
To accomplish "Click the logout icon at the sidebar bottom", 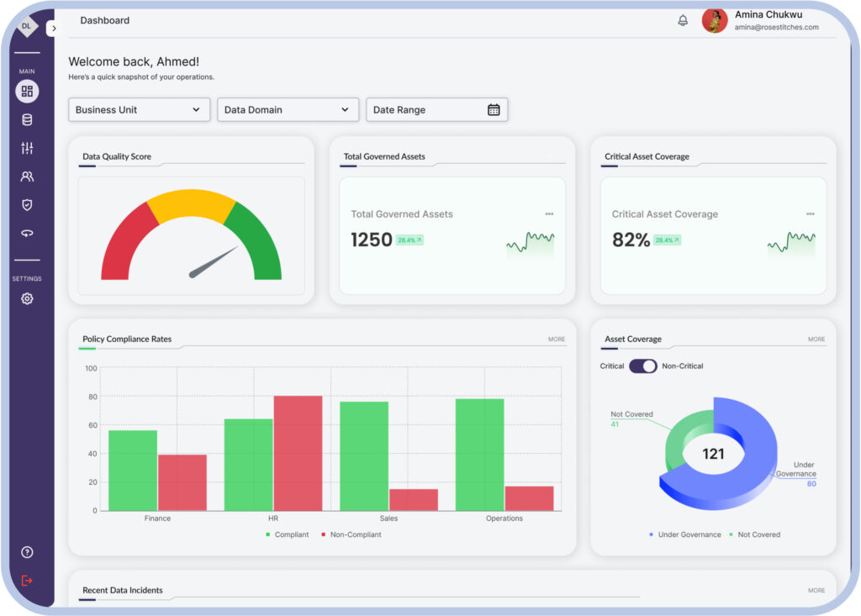I will coord(26,580).
